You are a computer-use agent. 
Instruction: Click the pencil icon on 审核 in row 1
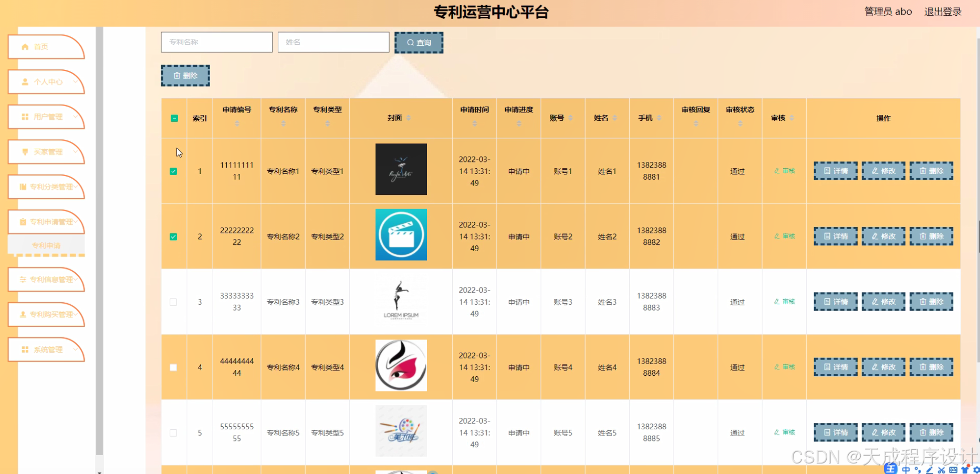click(x=776, y=171)
